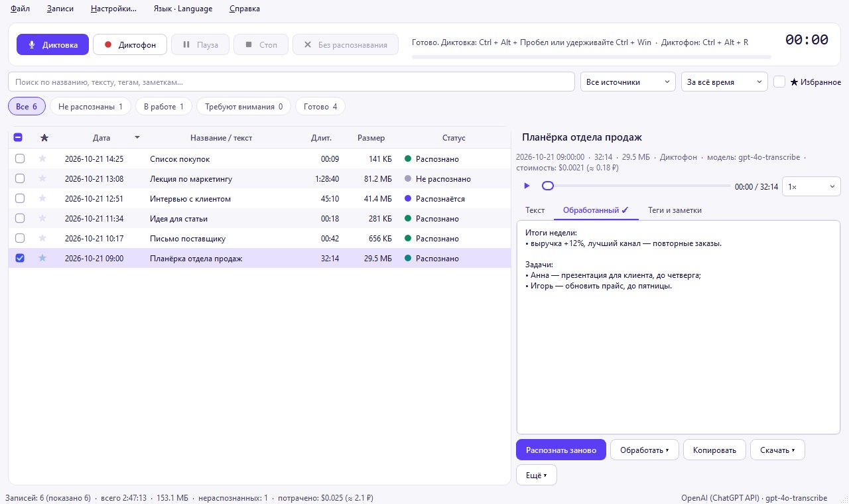Star the Интервью с клиентом row
This screenshot has width=849, height=504.
click(x=43, y=198)
